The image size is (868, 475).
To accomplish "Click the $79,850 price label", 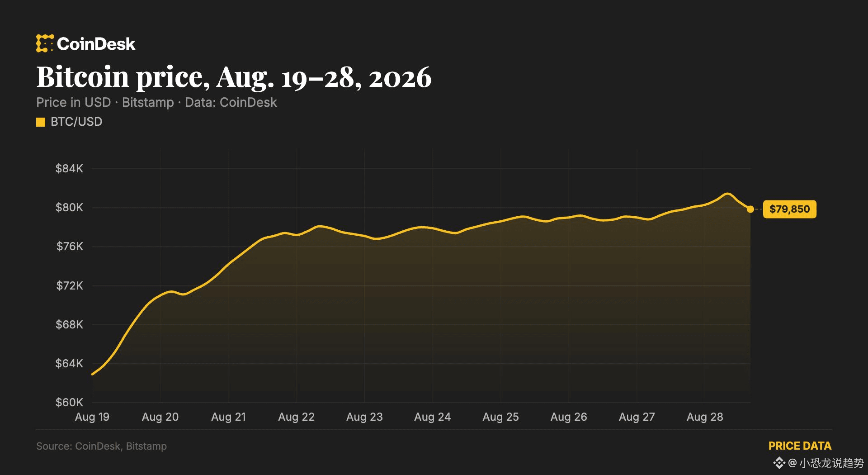I will click(x=790, y=209).
